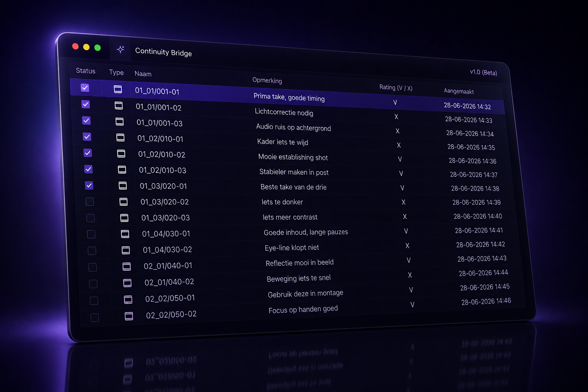Screen dimensions: 588x392
Task: Check the status box for 02_01/040-01
Action: tap(93, 267)
